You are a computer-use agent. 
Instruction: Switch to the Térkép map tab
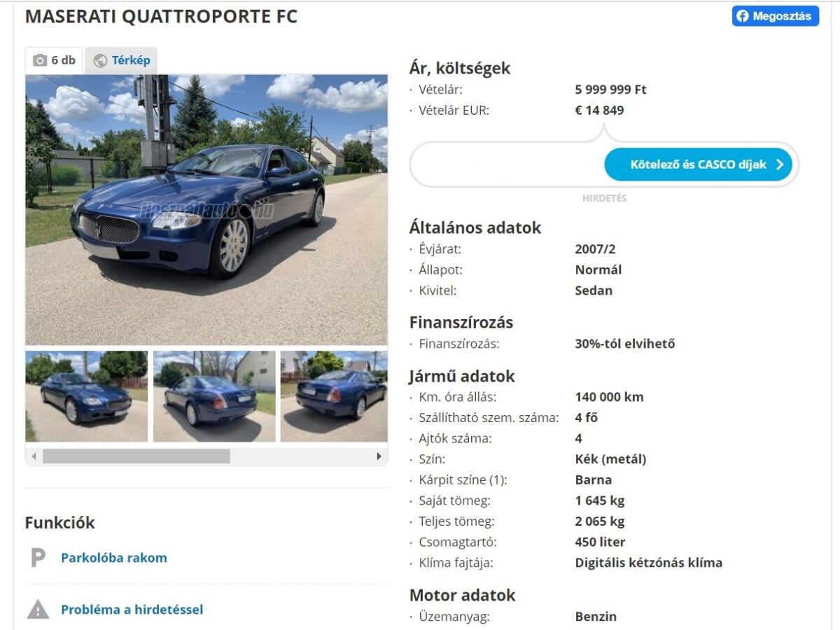[x=122, y=60]
